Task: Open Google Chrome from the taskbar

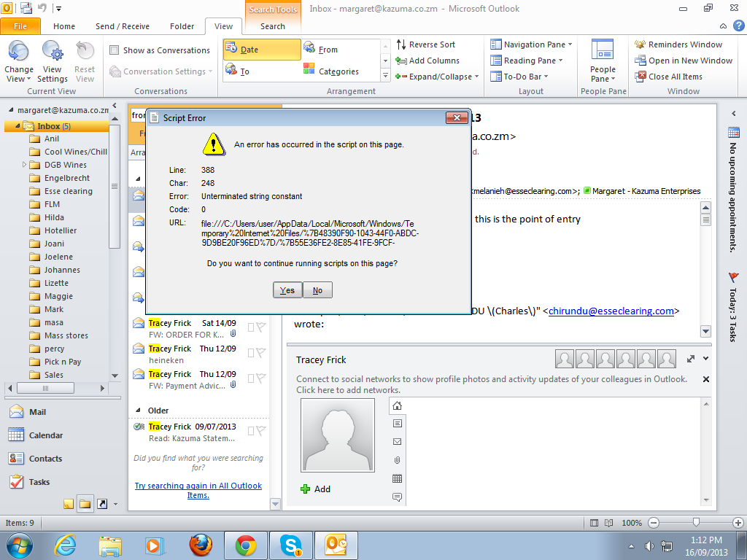Action: (x=246, y=545)
